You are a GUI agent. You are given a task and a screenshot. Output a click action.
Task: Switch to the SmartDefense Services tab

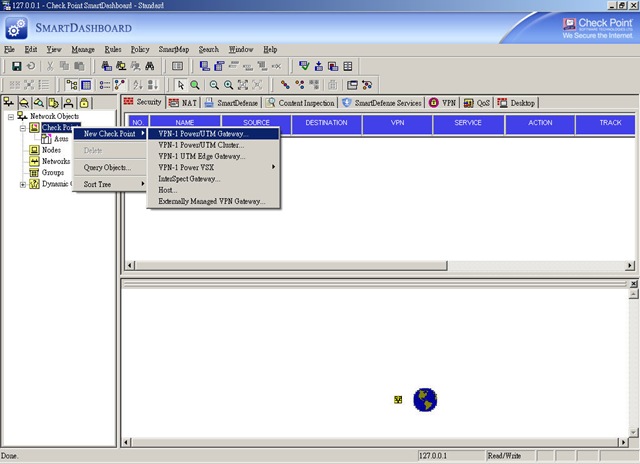[382, 103]
